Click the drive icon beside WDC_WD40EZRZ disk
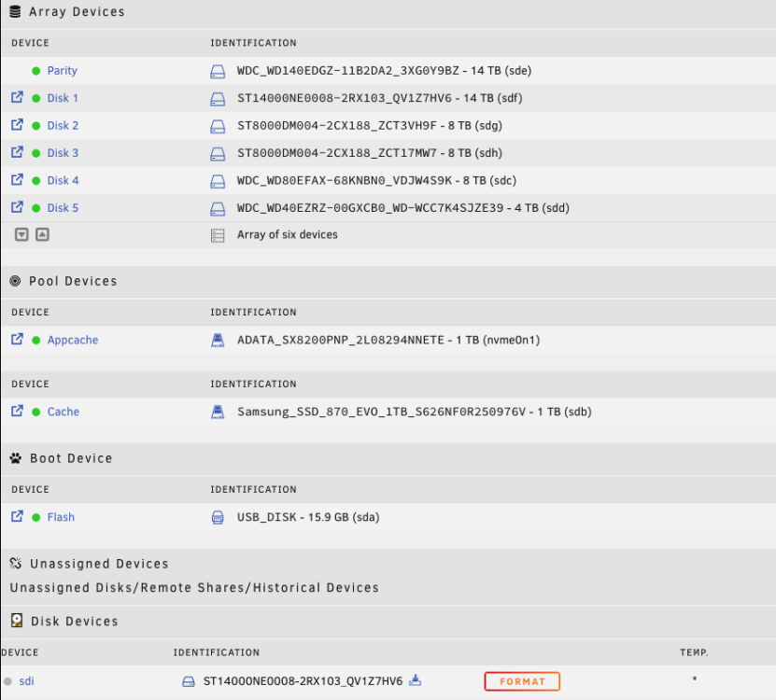776x700 pixels. coord(218,209)
